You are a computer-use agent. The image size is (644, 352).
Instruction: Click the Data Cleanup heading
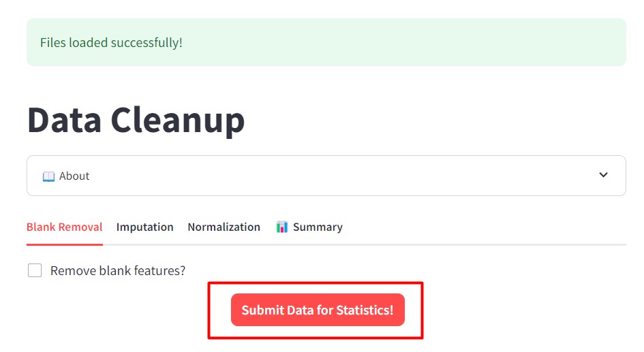(x=136, y=121)
